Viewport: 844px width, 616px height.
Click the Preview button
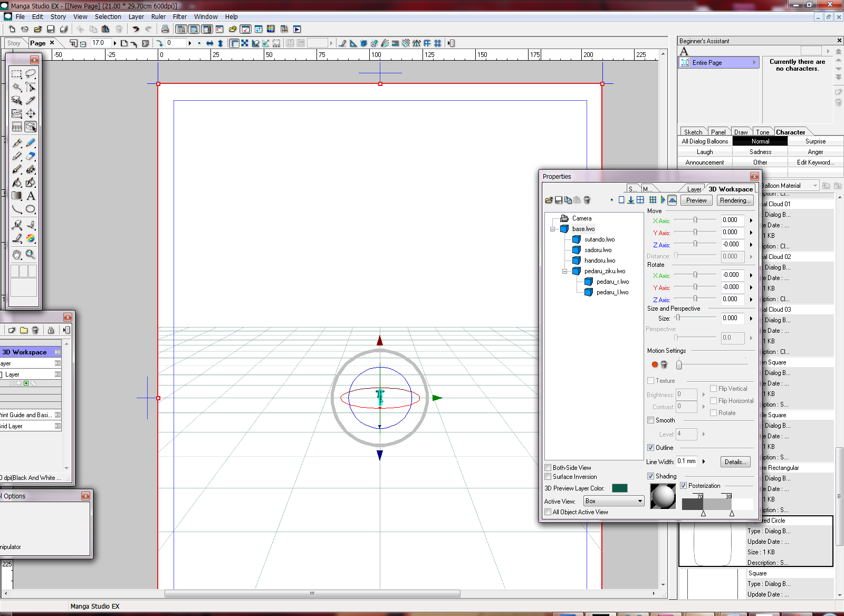pyautogui.click(x=696, y=200)
